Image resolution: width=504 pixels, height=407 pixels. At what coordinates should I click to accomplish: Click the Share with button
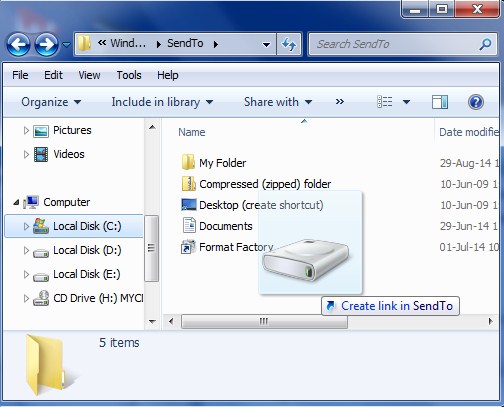pos(278,102)
